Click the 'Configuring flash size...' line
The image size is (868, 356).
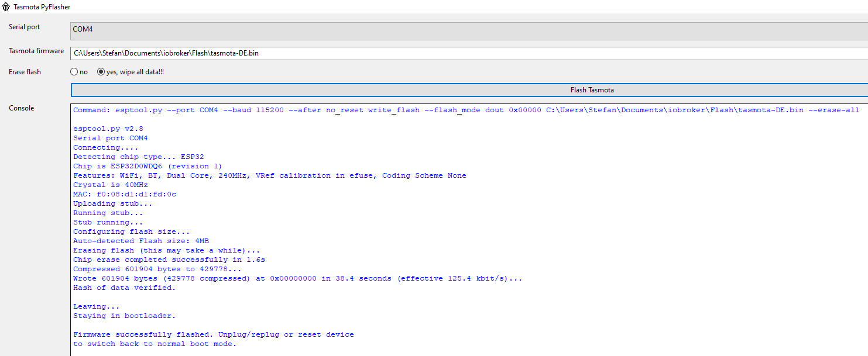tap(132, 231)
